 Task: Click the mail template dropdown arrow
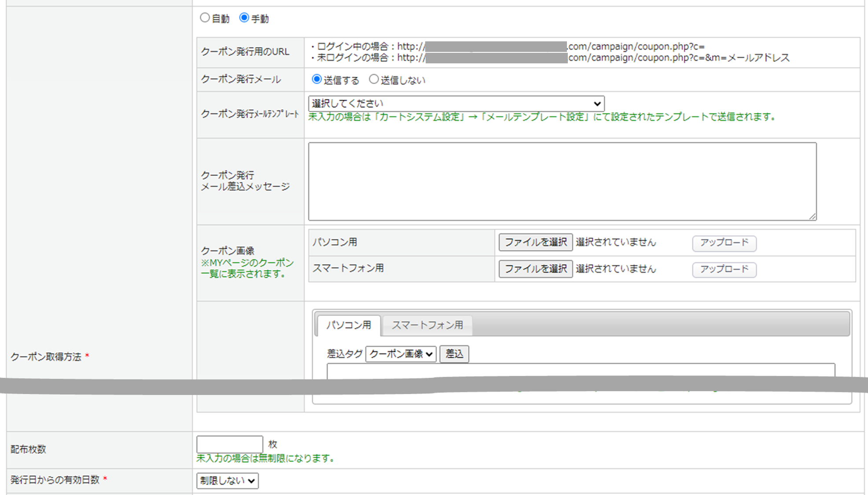[597, 104]
